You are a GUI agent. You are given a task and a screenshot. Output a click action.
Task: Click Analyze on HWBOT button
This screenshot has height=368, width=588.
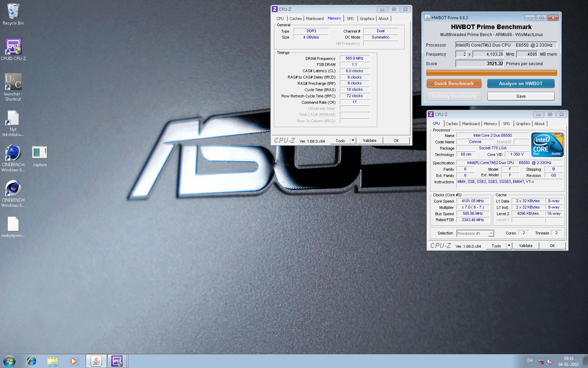point(521,83)
